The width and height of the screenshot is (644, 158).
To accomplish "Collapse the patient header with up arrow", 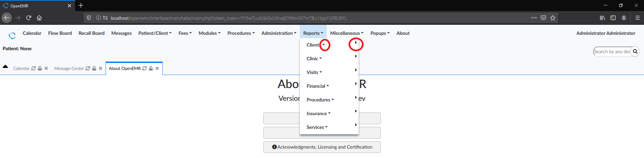I will point(5,66).
